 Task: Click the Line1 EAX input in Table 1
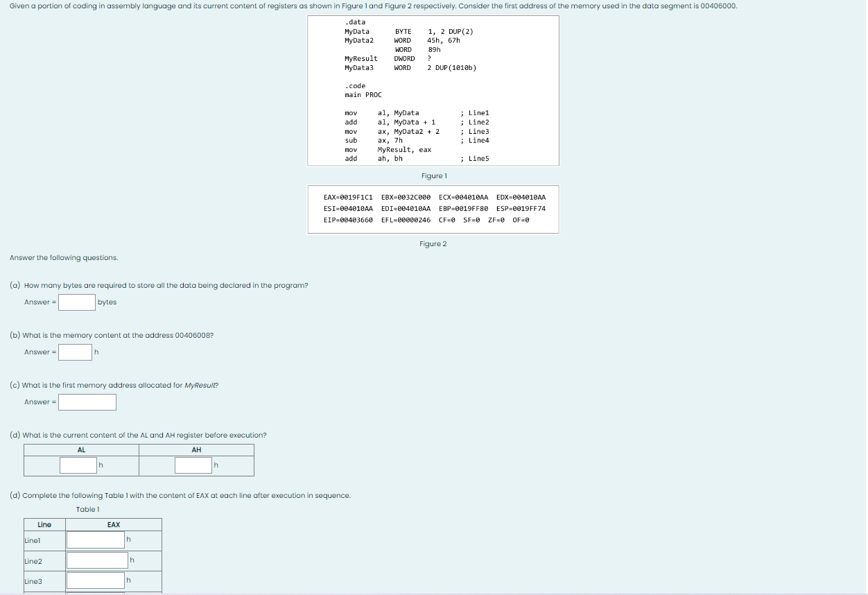coord(95,540)
